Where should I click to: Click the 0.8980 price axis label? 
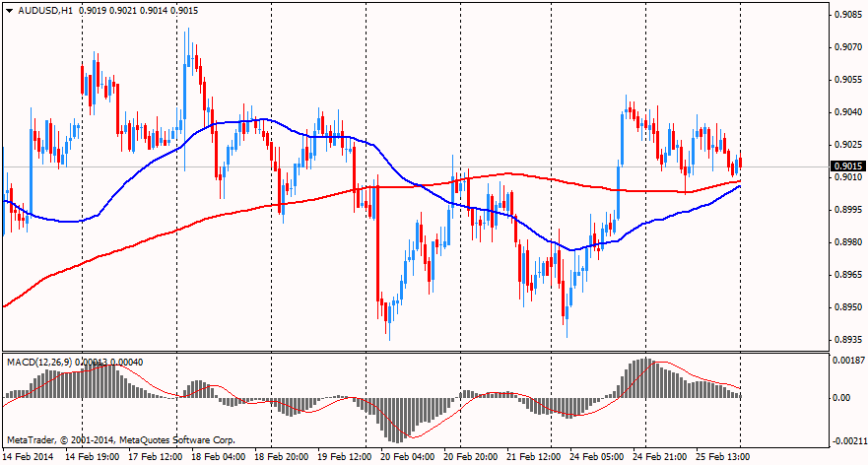click(847, 242)
